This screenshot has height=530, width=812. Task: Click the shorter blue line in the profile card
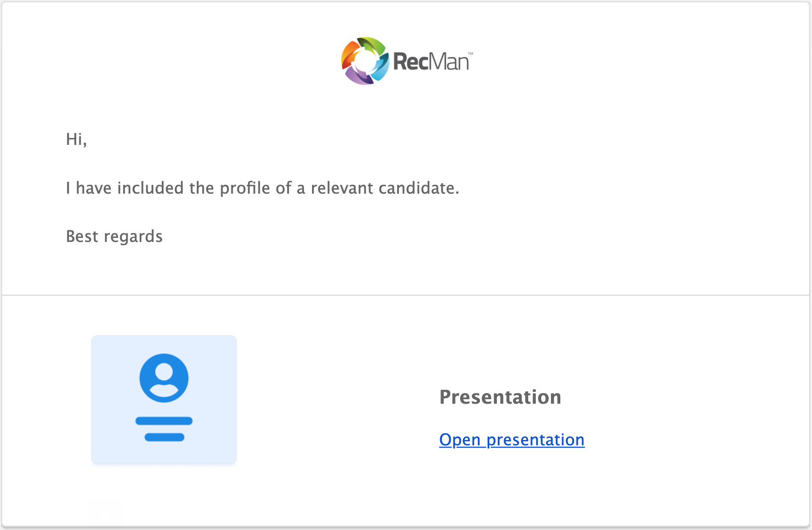(164, 437)
